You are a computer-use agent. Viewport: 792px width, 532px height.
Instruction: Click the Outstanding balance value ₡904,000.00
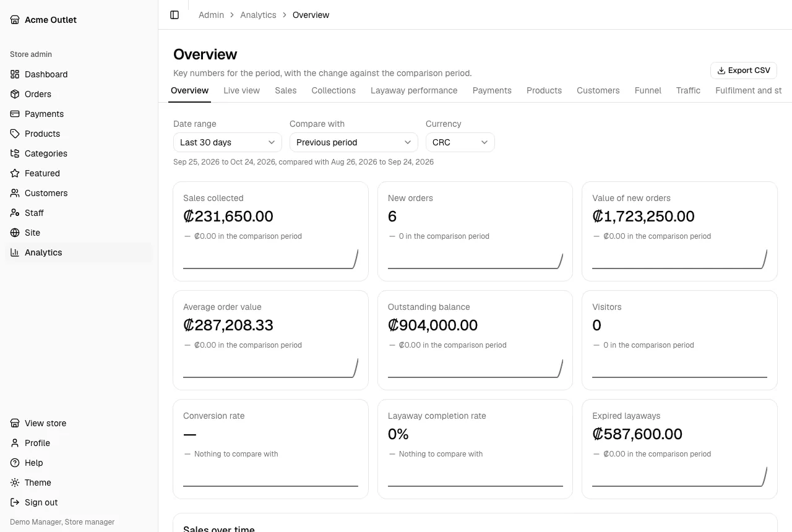(x=433, y=325)
